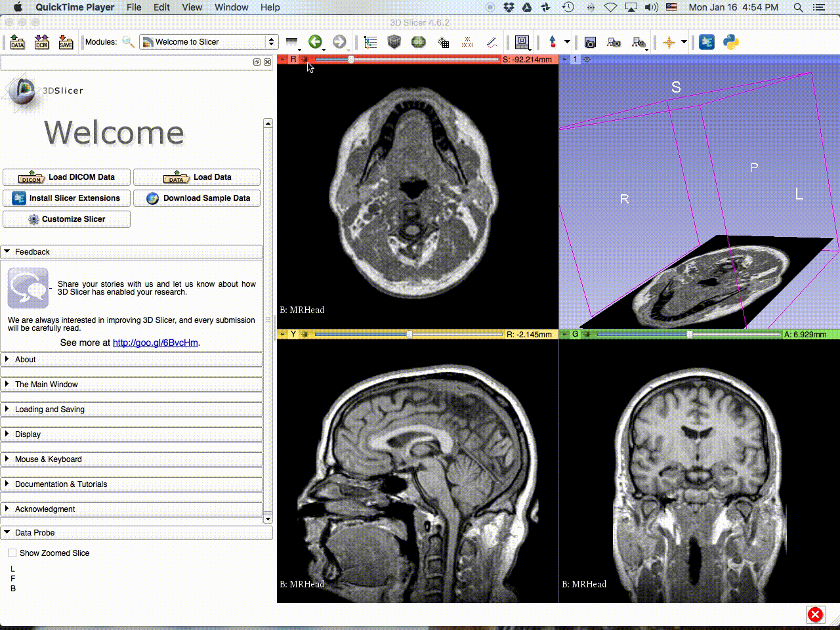Click the welcome panel scroll down arrow
The image size is (840, 630).
pyautogui.click(x=268, y=519)
